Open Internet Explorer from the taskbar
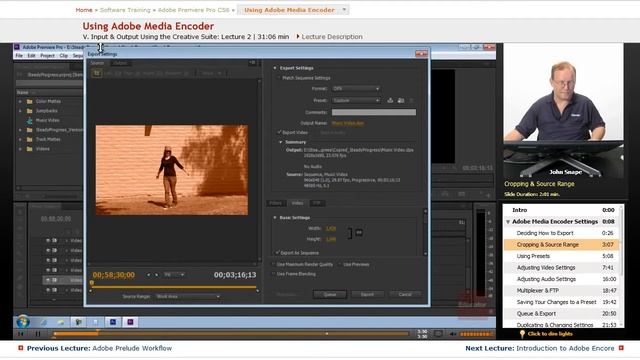 pyautogui.click(x=44, y=322)
